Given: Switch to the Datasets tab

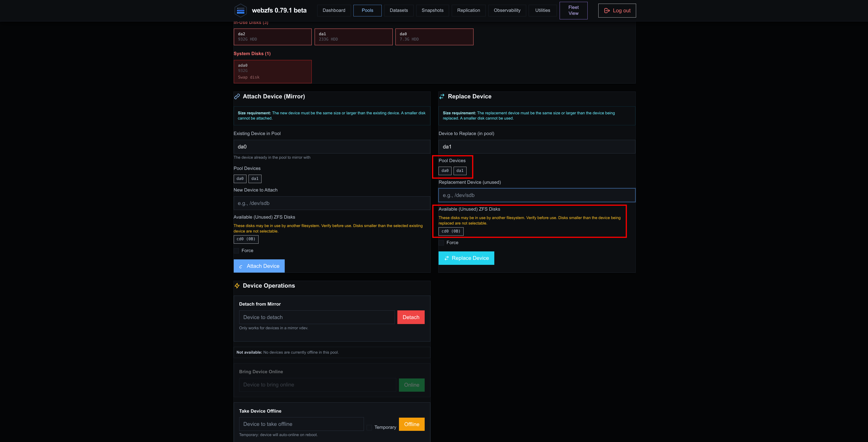Looking at the screenshot, I should point(399,10).
